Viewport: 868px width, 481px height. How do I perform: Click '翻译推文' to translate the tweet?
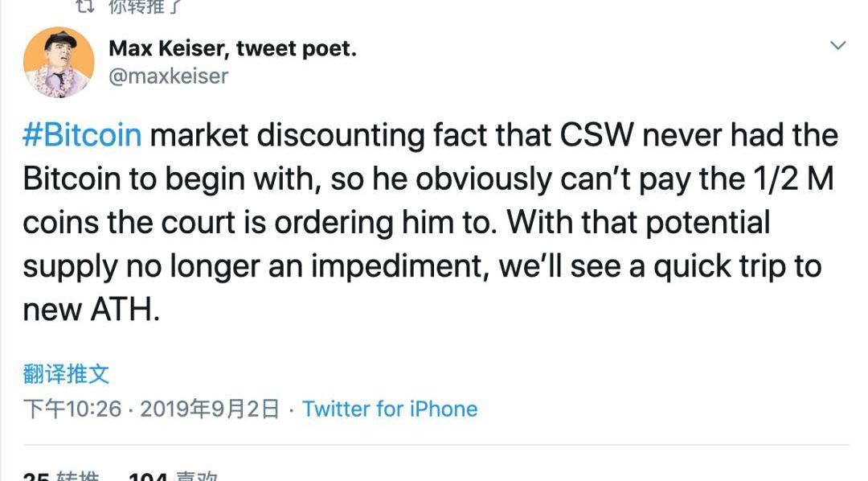66,373
